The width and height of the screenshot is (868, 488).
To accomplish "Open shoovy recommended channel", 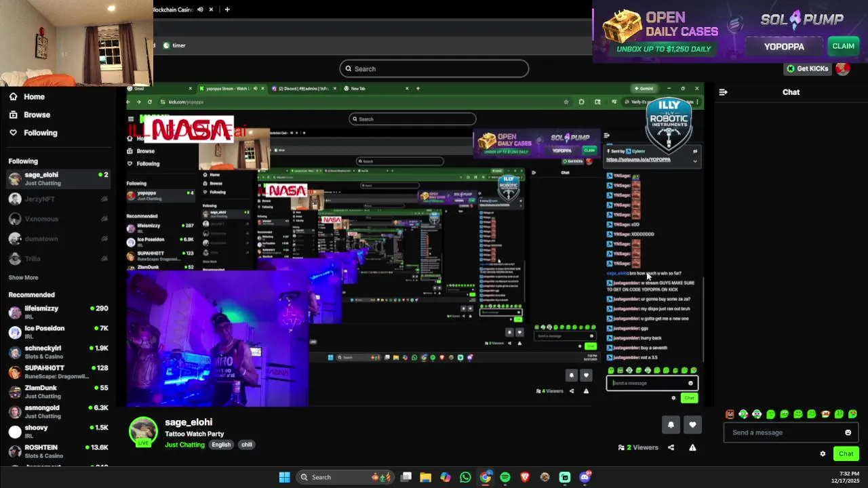I will coord(58,432).
